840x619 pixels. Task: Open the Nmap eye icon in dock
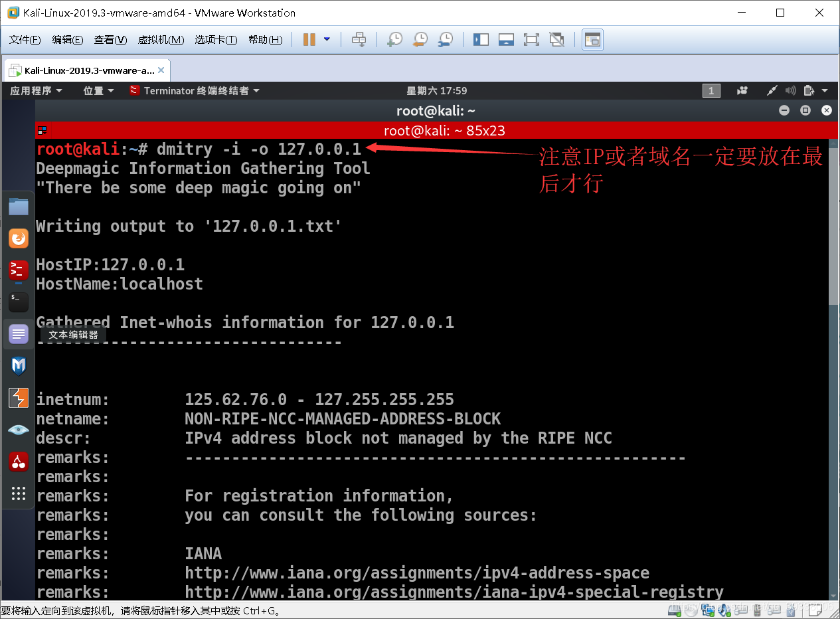click(x=19, y=430)
